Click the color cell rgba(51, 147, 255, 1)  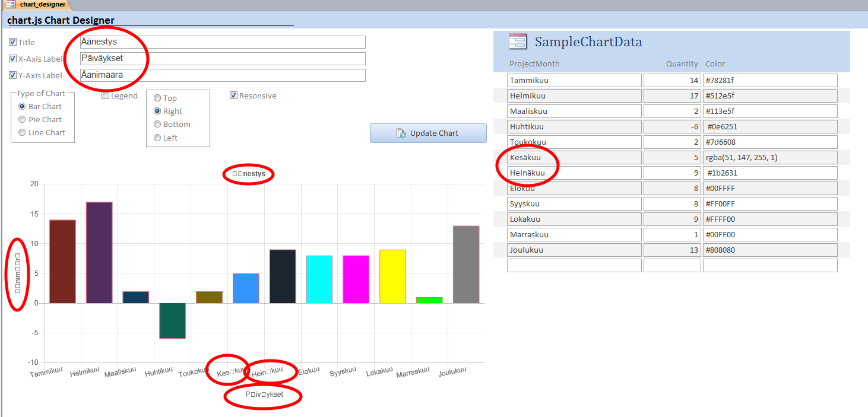770,157
